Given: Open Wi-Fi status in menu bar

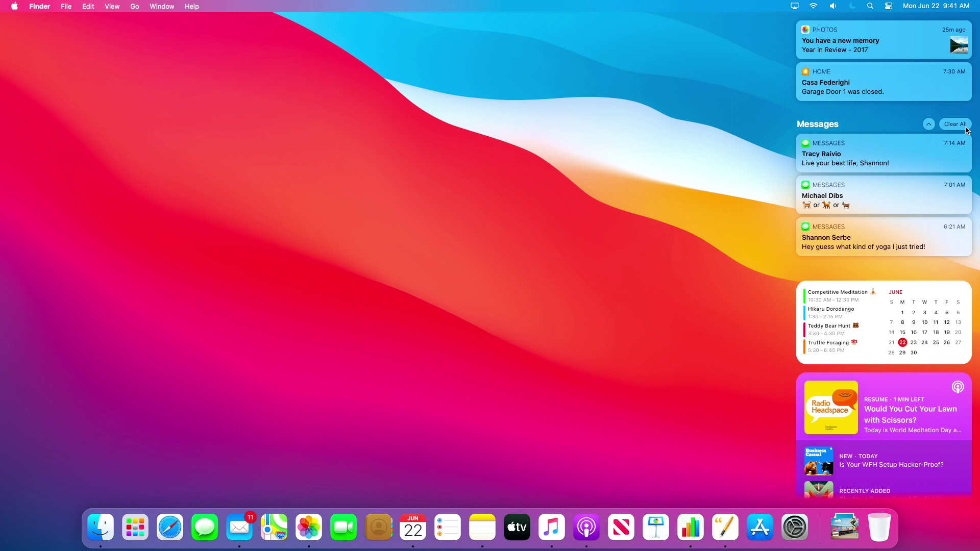Looking at the screenshot, I should pyautogui.click(x=814, y=6).
